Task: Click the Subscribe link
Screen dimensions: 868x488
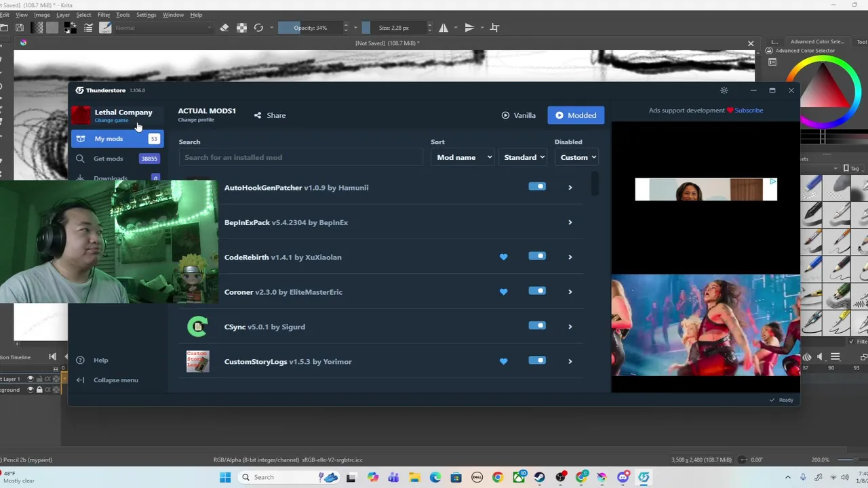Action: (749, 110)
